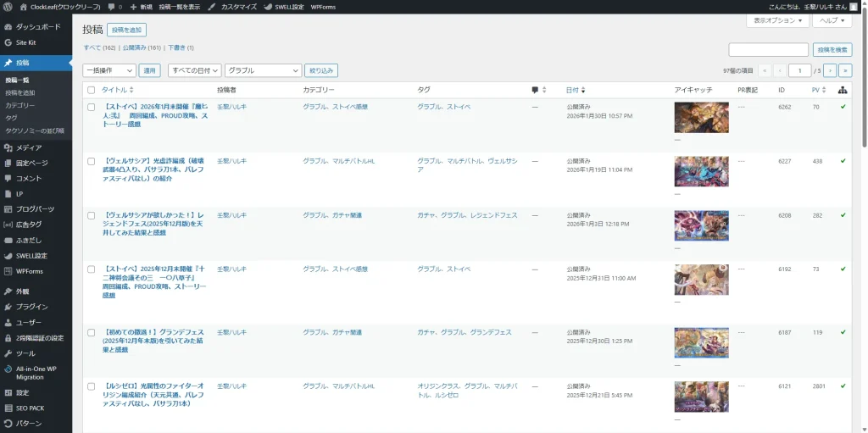Click the first post's featured image thumbnail
Image resolution: width=868 pixels, height=433 pixels.
[701, 117]
